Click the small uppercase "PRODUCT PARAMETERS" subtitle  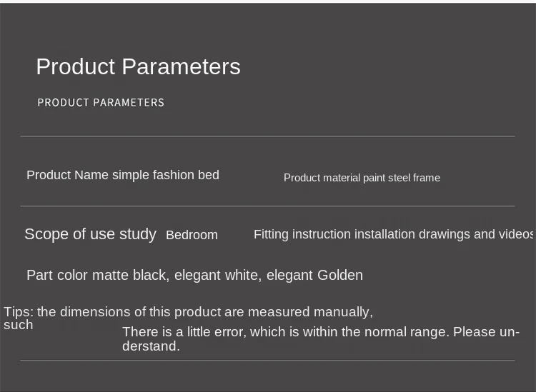click(x=101, y=103)
